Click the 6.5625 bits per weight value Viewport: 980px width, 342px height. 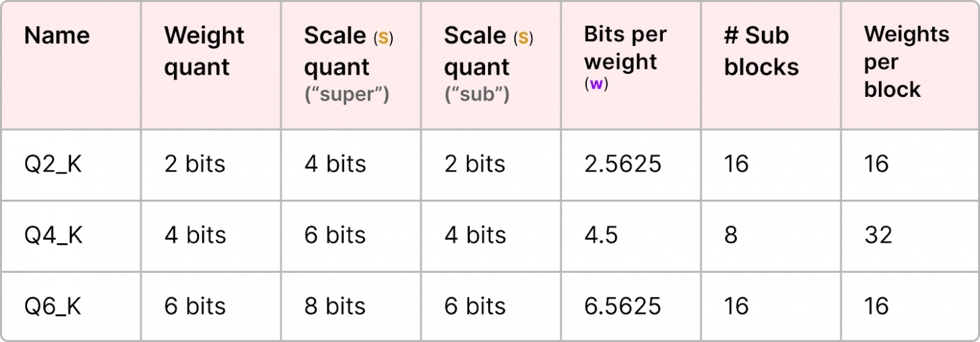click(623, 307)
